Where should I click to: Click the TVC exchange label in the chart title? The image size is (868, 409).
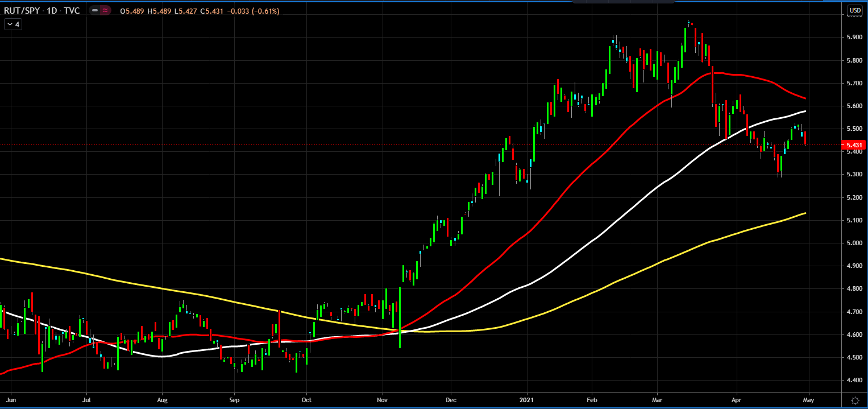coord(73,11)
